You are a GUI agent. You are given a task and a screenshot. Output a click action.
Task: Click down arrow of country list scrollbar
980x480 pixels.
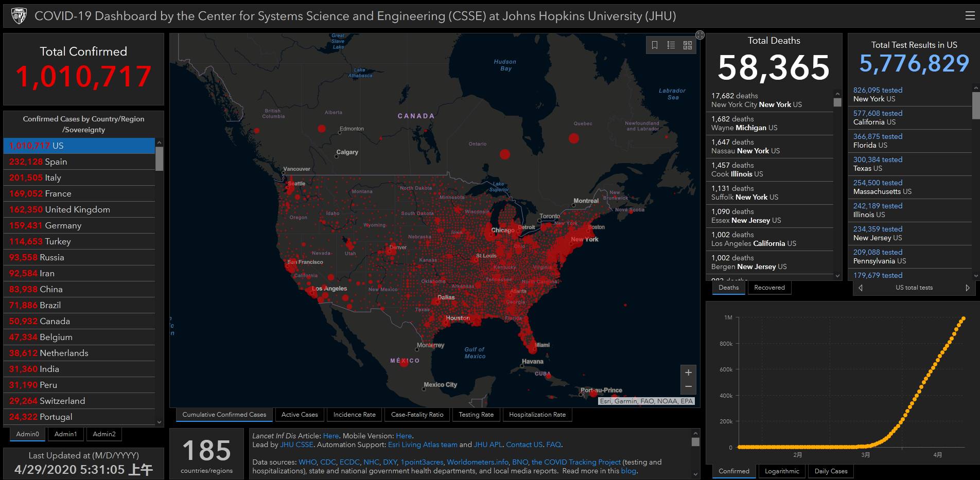pyautogui.click(x=159, y=422)
